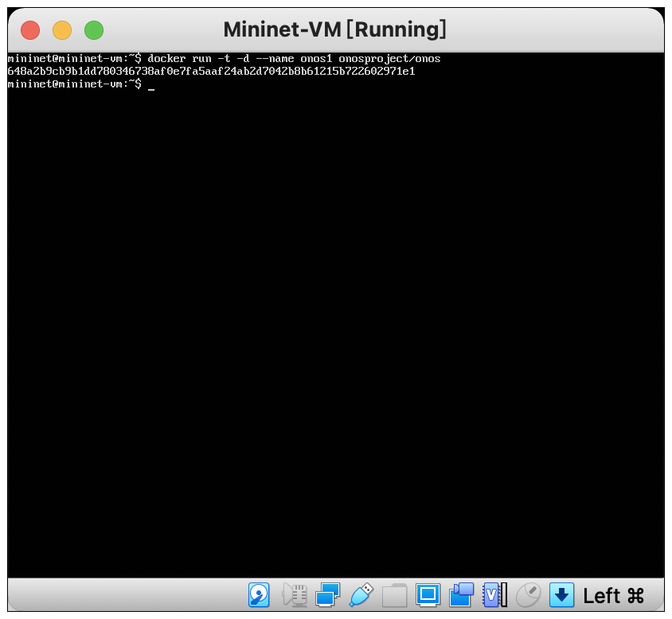Click the recording status icon
672x619 pixels.
(462, 594)
